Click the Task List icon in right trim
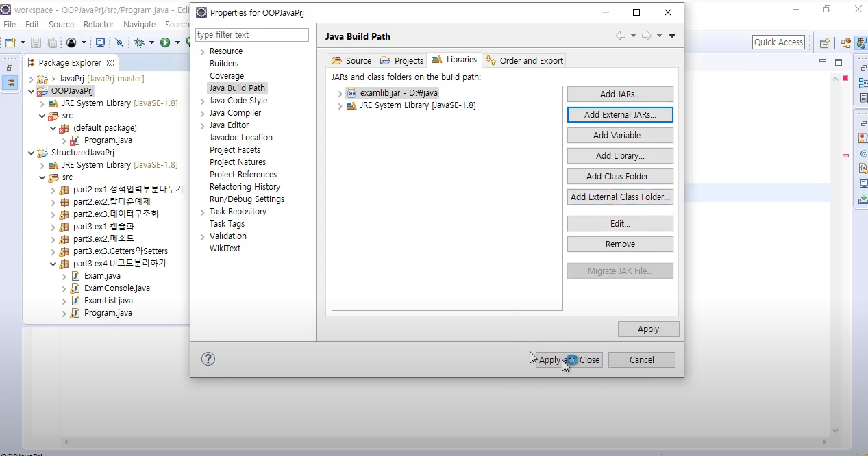Viewport: 868px width, 456px height. coord(863,99)
